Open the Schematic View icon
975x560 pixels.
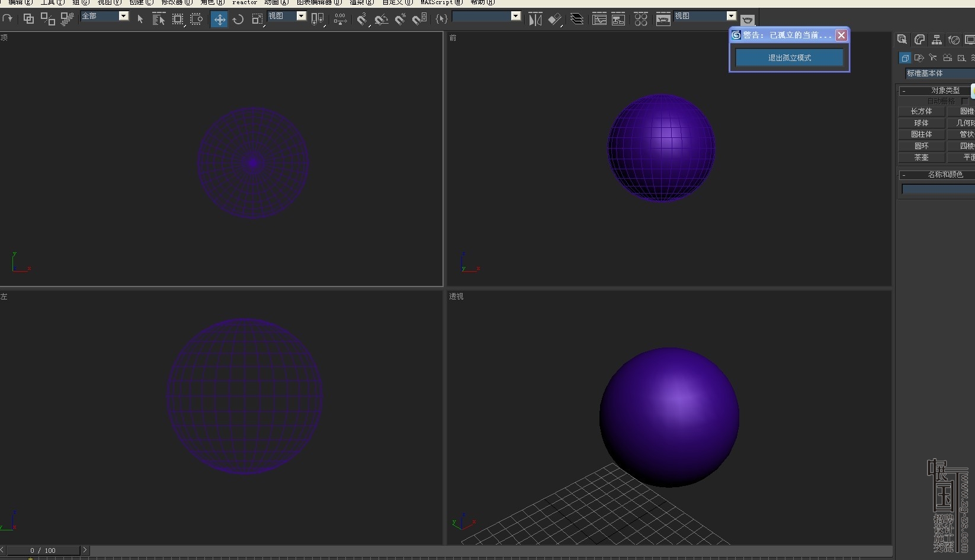(x=618, y=19)
